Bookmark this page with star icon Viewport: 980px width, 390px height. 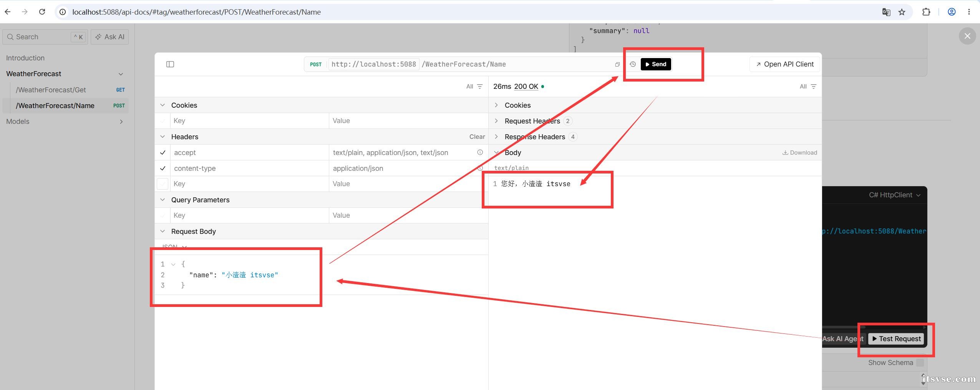(902, 12)
